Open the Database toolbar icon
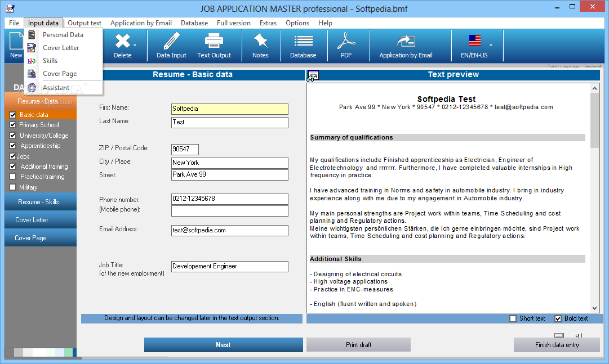This screenshot has height=364, width=609. 303,41
